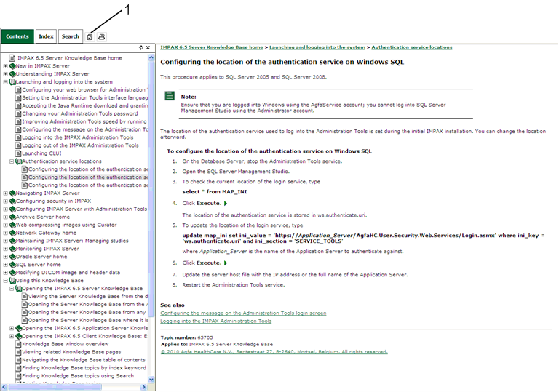Screen dimensions: 559x392
Task: Expand Opening the IMPAX 6.5 Application Server node
Action: 12,328
